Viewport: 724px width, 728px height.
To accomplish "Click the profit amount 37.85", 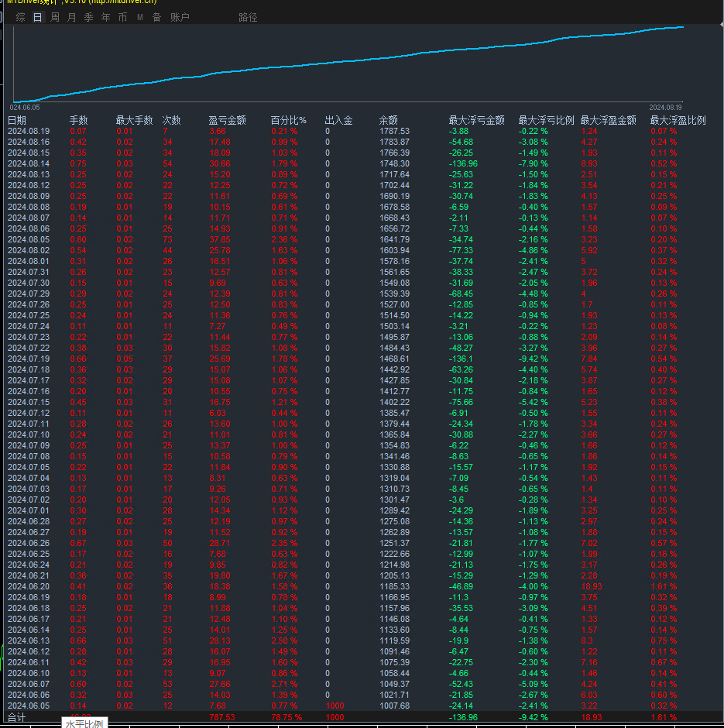I will pos(219,239).
